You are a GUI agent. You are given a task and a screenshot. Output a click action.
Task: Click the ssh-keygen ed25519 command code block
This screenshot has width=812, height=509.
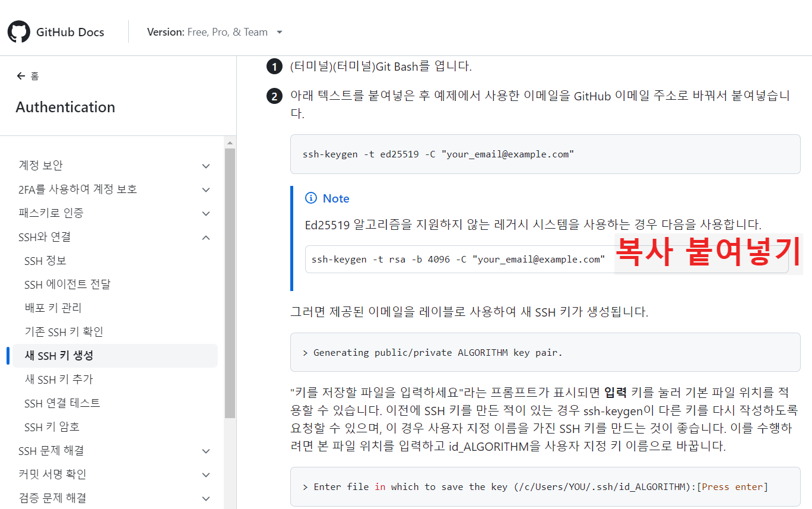pos(545,154)
